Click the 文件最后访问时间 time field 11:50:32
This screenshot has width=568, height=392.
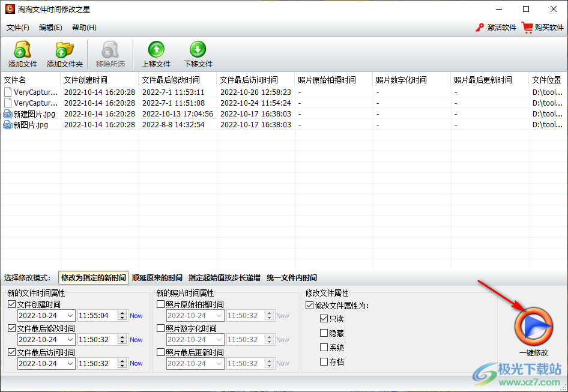(x=98, y=363)
